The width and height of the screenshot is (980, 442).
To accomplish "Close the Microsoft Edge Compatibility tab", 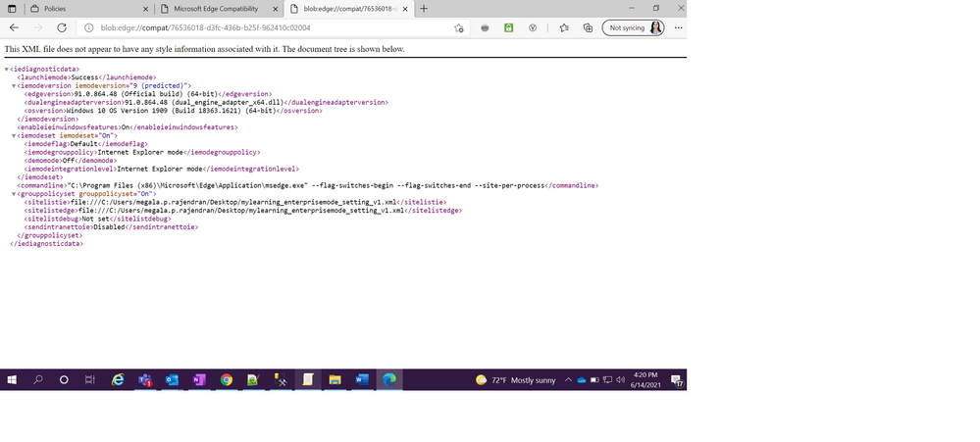I will (x=275, y=10).
